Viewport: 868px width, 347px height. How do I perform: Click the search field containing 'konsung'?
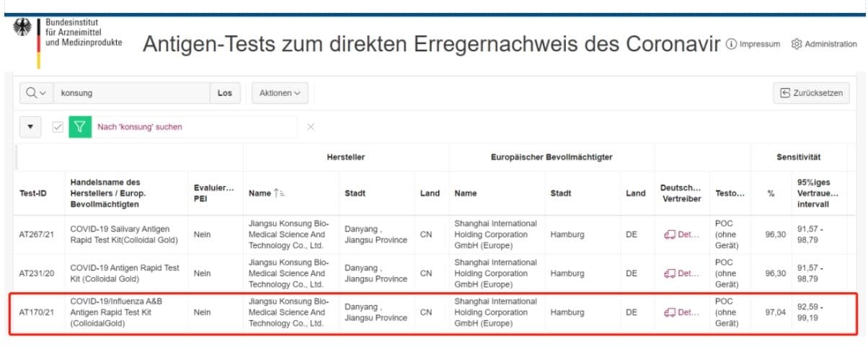[x=132, y=93]
